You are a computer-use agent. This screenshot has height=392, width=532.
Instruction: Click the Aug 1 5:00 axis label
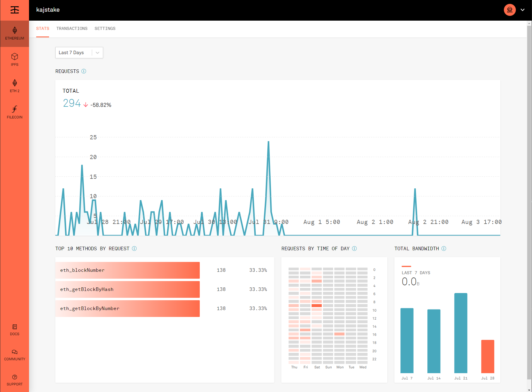pos(322,222)
